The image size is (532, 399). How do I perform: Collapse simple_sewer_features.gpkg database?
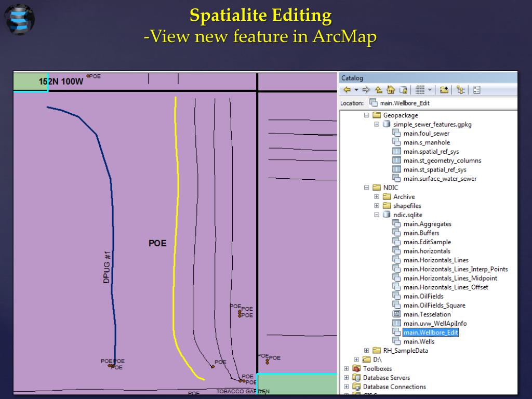click(377, 124)
